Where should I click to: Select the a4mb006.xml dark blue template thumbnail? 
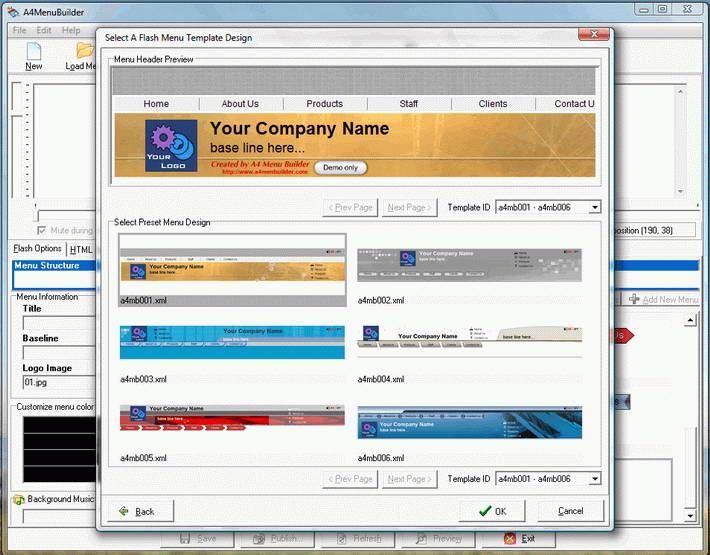point(470,422)
